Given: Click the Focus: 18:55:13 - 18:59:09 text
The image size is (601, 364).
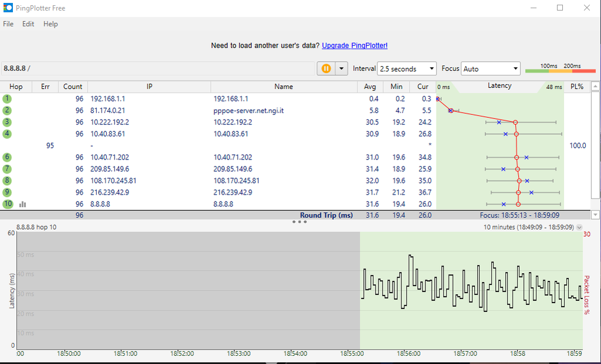Looking at the screenshot, I should 519,215.
